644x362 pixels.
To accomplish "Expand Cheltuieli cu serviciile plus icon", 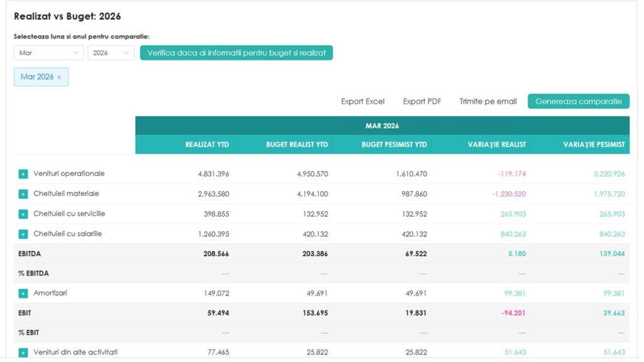I will pos(23,214).
